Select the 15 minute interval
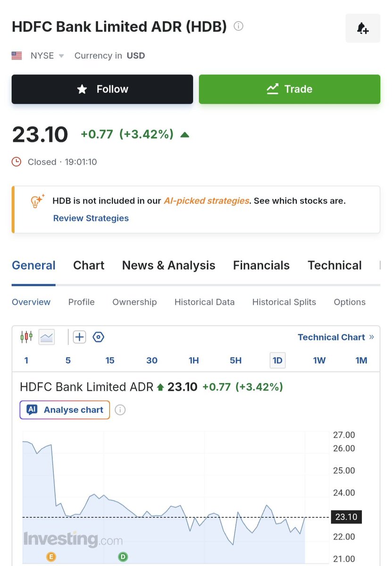The height and width of the screenshot is (566, 392). (x=110, y=360)
